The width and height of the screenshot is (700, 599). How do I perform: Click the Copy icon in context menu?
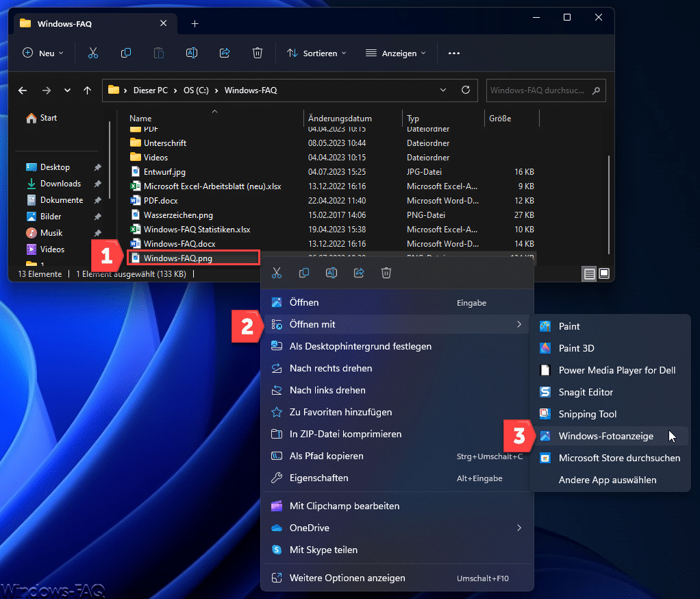coord(304,273)
